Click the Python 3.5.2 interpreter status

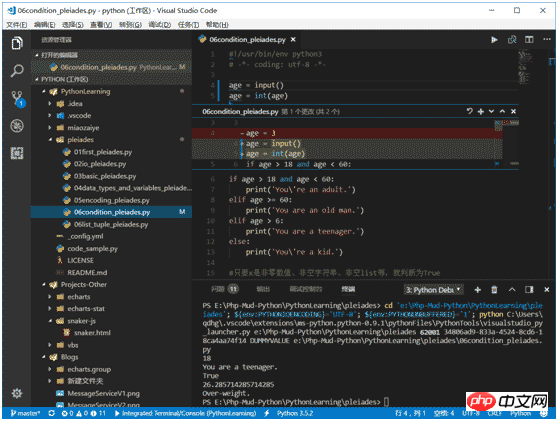[295, 413]
